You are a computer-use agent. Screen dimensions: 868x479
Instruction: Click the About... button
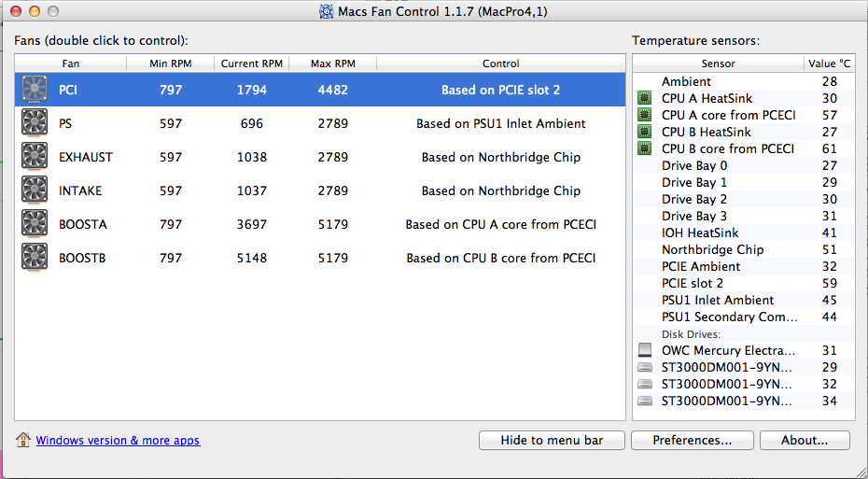pyautogui.click(x=805, y=440)
